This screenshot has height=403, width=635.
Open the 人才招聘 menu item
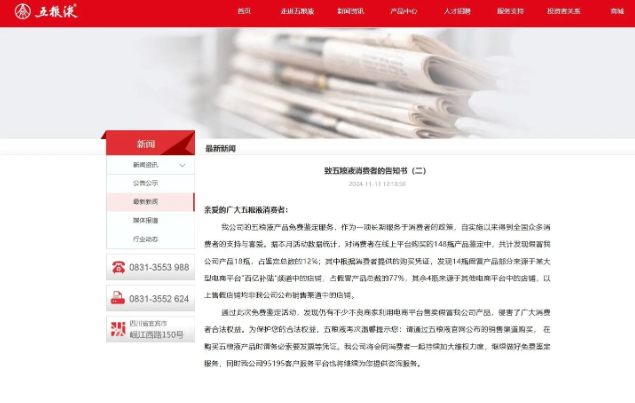point(457,11)
